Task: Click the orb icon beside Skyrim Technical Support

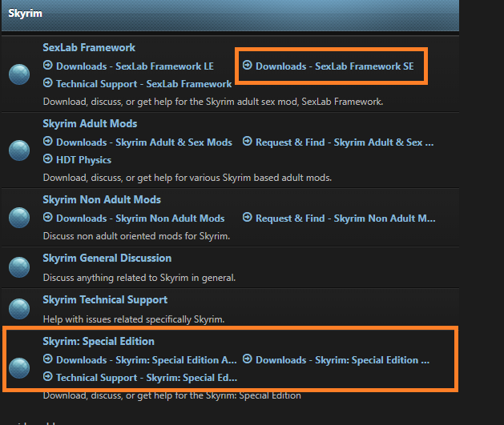Action: click(19, 309)
